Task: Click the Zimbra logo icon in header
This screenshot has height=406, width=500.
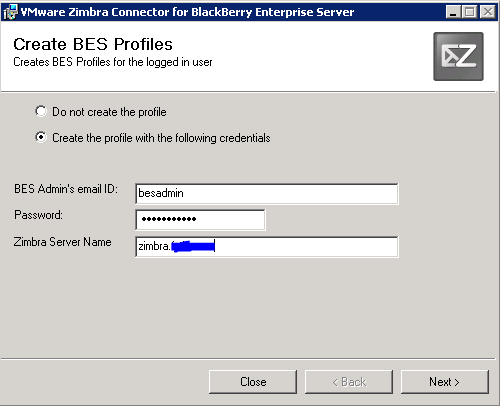Action: [458, 56]
